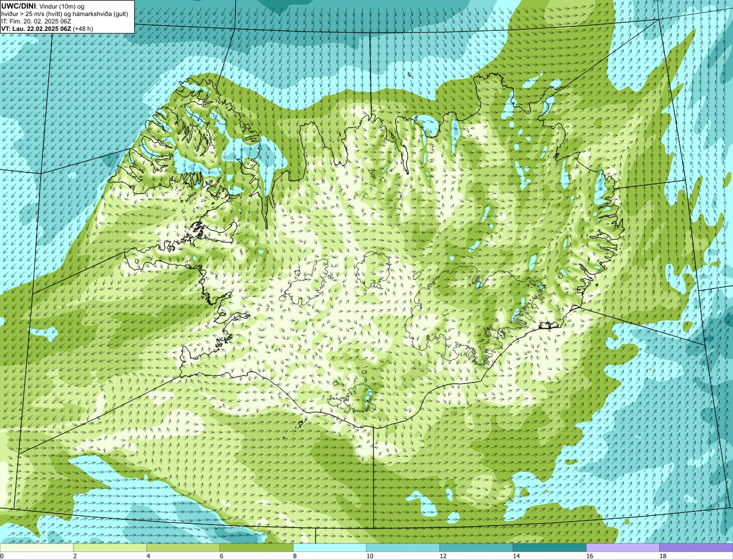Click the scale label "0"
This screenshot has width=733, height=560.
[x=2, y=556]
